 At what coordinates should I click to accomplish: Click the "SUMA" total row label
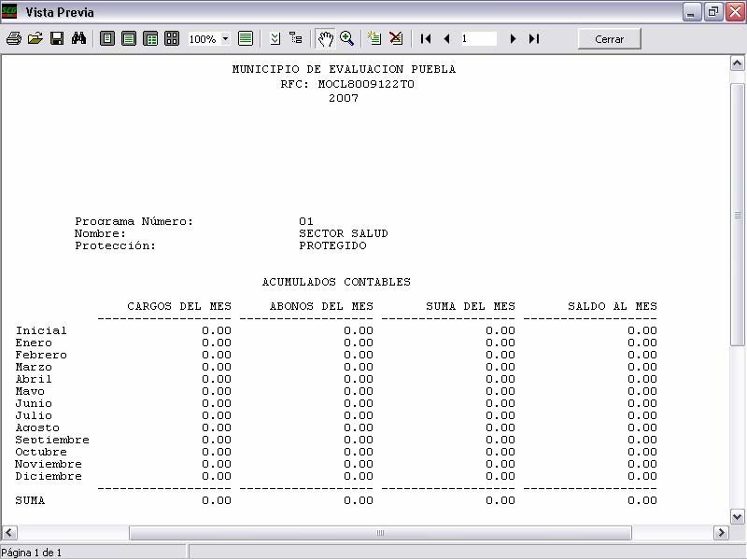(x=30, y=500)
